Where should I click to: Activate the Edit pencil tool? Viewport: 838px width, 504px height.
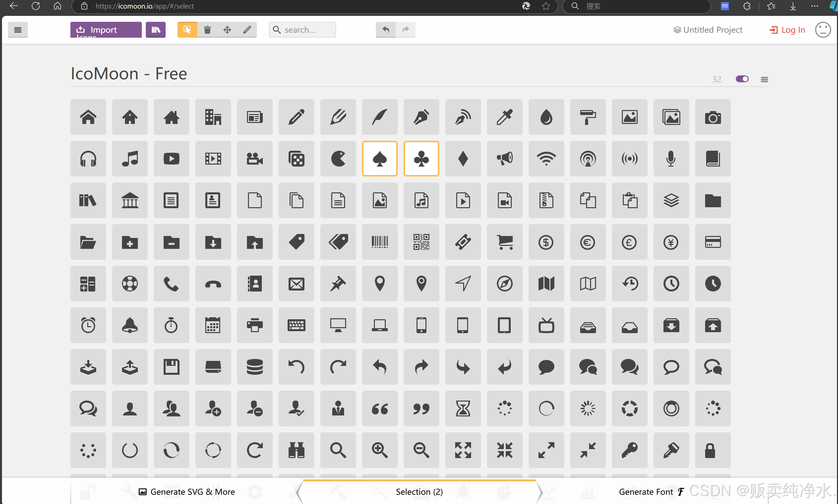(247, 30)
